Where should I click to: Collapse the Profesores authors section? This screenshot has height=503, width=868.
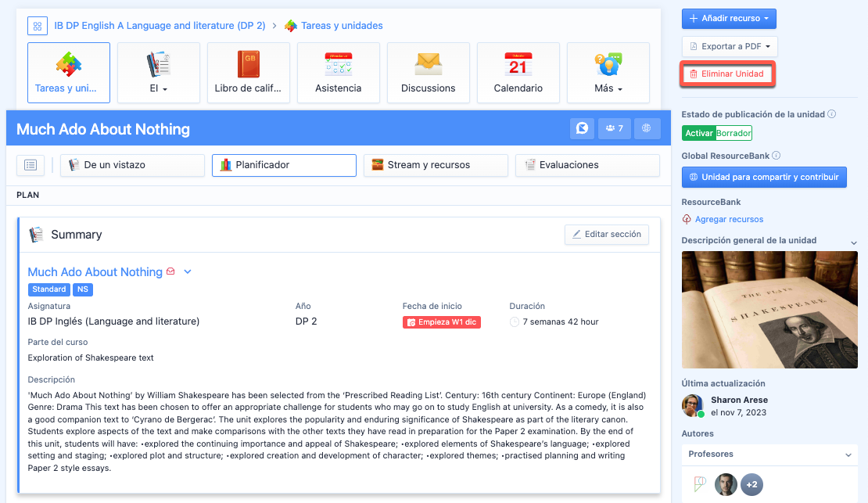click(848, 454)
